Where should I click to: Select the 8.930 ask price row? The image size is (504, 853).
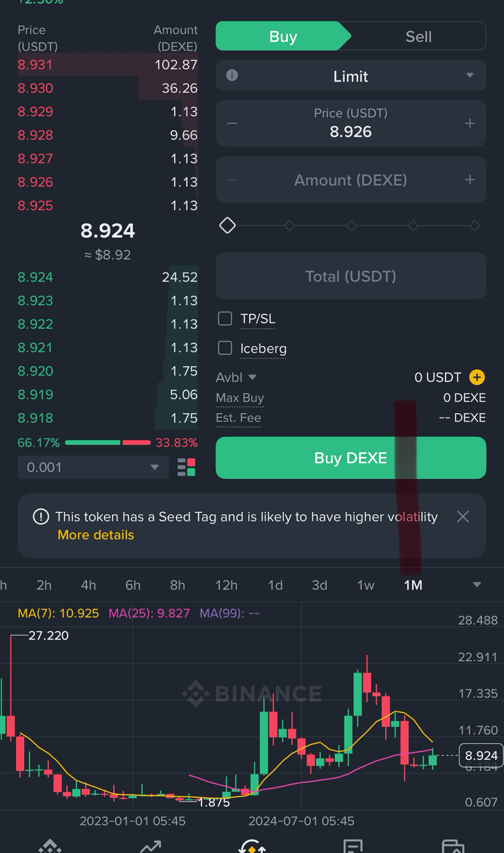click(x=108, y=88)
